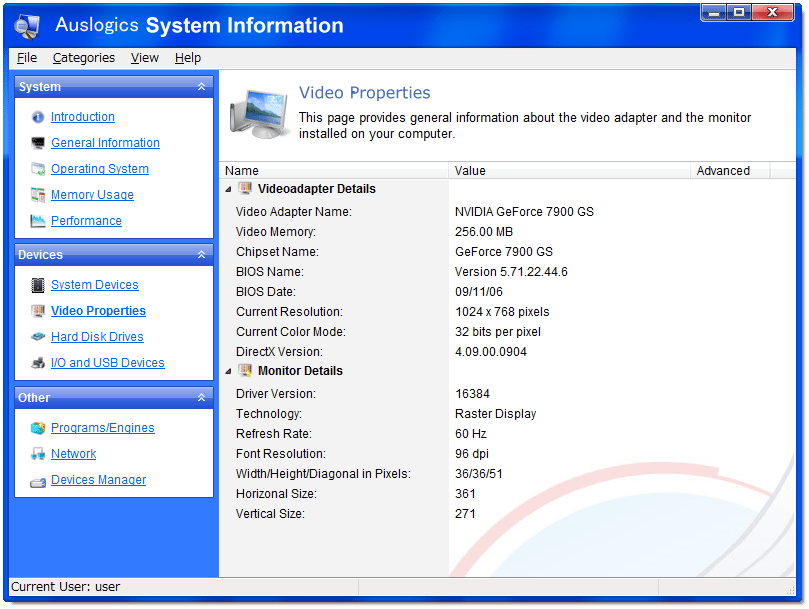809x609 pixels.
Task: Click the Videoadapter Details group icon
Action: click(x=245, y=188)
